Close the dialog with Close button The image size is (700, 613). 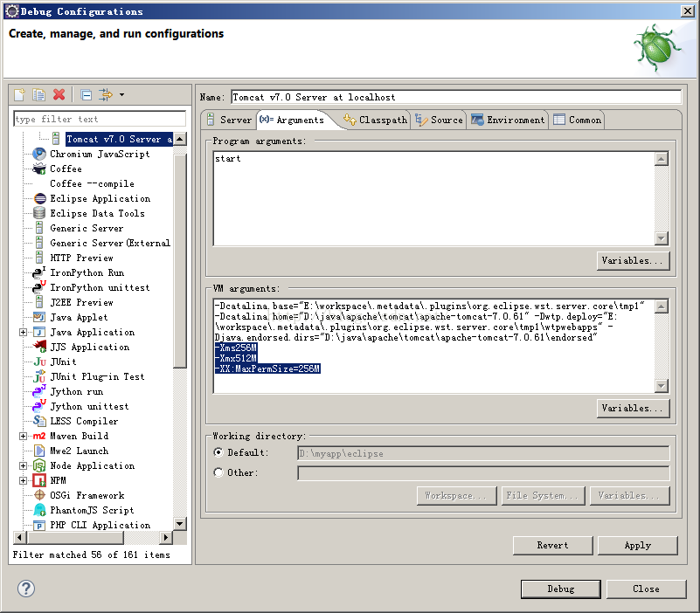[646, 589]
